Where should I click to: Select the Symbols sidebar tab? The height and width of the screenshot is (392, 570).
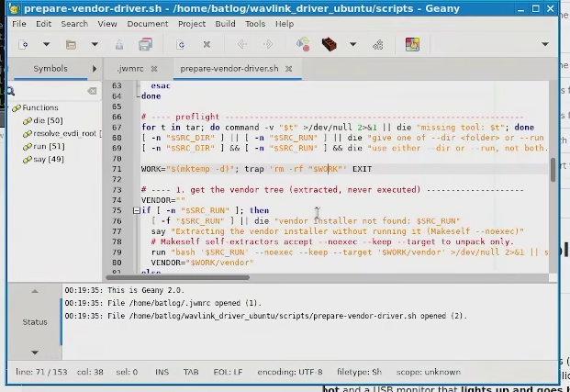point(50,69)
